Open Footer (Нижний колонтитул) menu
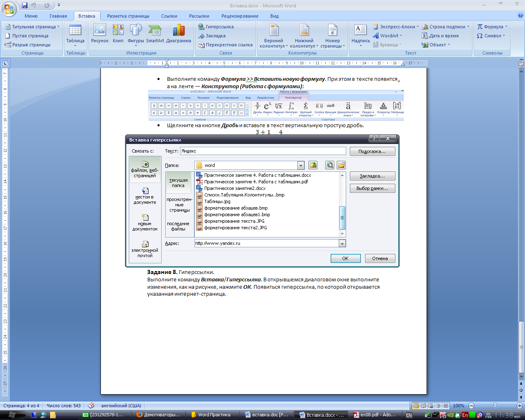Image resolution: width=525 pixels, height=420 pixels. [304, 36]
